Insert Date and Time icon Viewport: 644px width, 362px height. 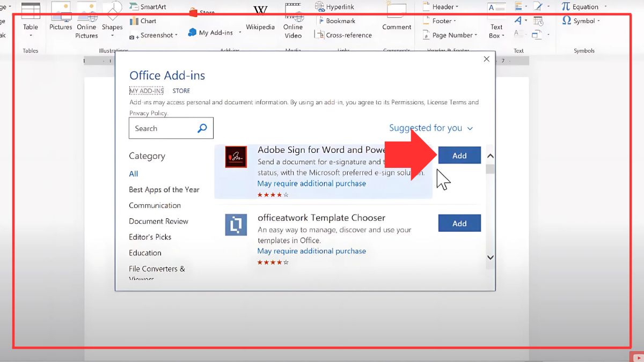538,21
